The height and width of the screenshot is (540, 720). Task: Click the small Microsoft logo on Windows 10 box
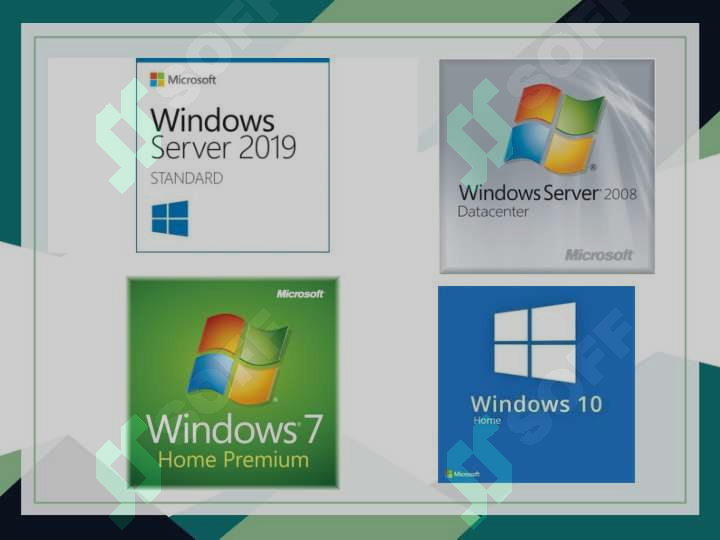coord(462,474)
